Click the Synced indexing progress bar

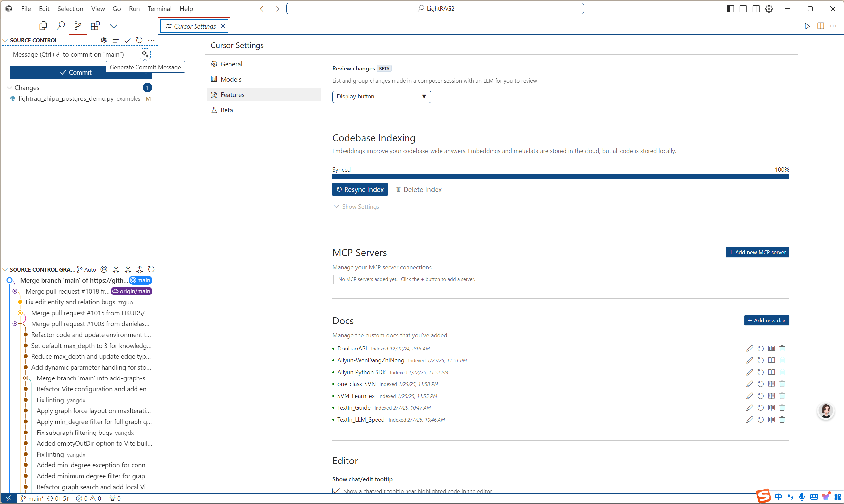pyautogui.click(x=560, y=177)
